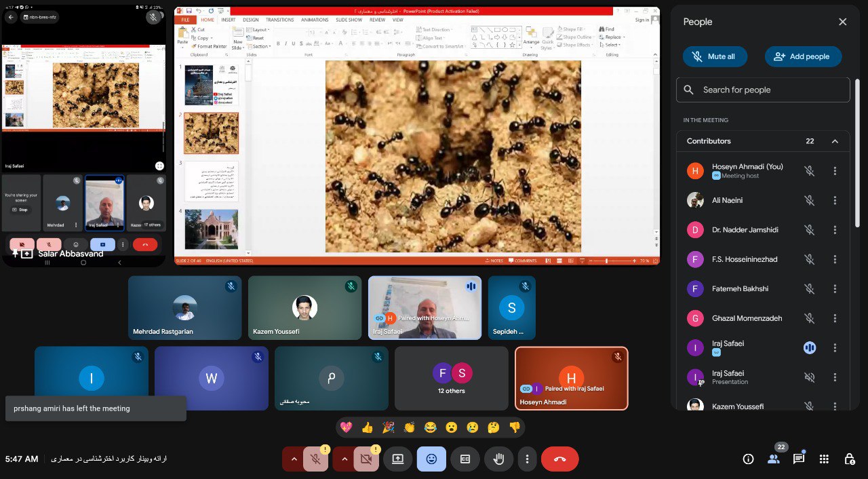Click the present screen button
The height and width of the screenshot is (479, 868).
click(397, 459)
